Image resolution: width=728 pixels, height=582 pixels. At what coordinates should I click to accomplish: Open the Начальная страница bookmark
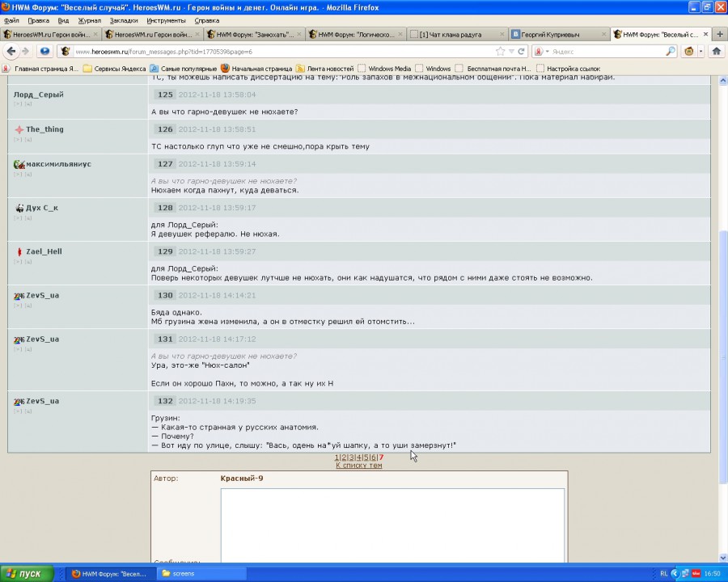tap(256, 69)
